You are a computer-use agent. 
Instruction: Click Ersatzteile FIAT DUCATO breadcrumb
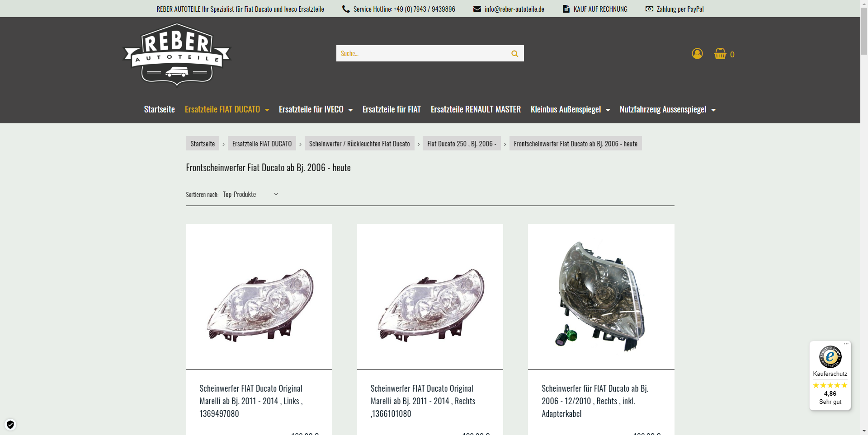pos(262,144)
